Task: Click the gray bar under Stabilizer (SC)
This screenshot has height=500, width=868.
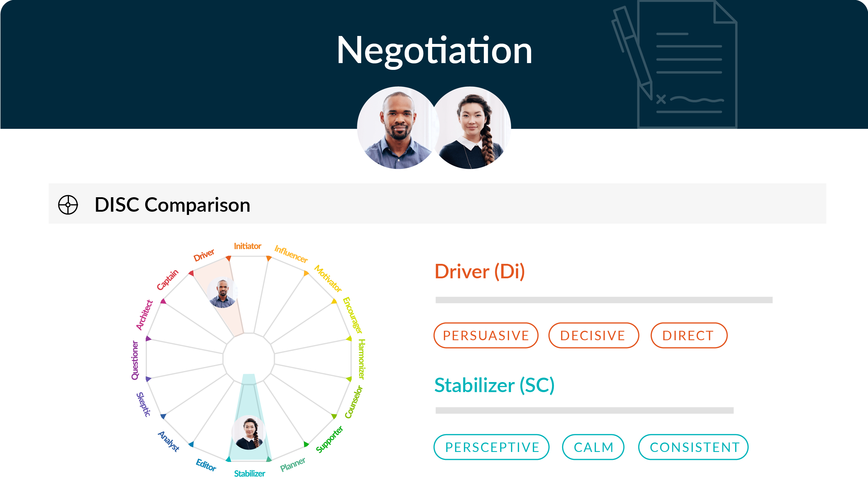Action: 584,410
